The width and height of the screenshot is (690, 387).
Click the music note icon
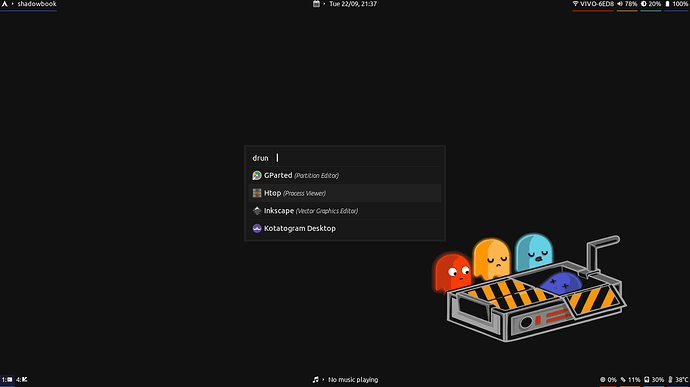316,379
